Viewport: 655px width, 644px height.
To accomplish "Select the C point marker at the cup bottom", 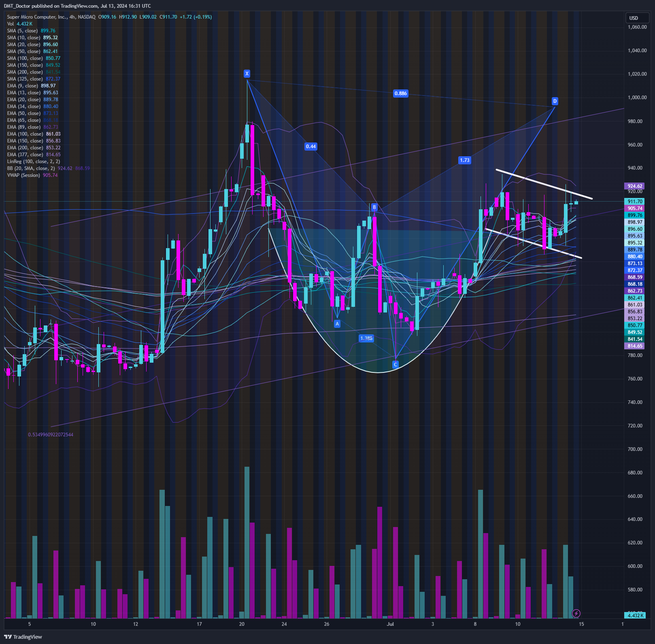I will coord(396,365).
